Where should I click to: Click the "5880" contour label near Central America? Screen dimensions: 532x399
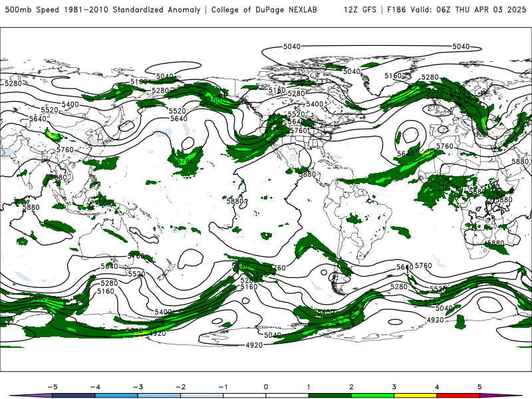click(x=307, y=174)
